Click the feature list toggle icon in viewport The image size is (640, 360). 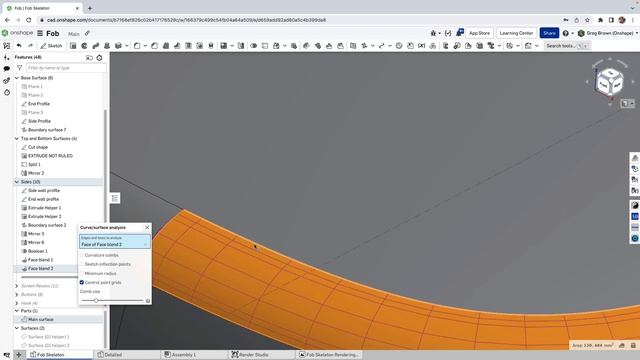tap(115, 198)
